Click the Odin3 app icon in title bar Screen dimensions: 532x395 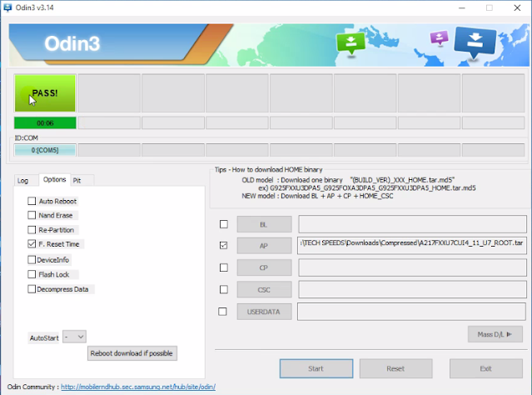(7, 7)
